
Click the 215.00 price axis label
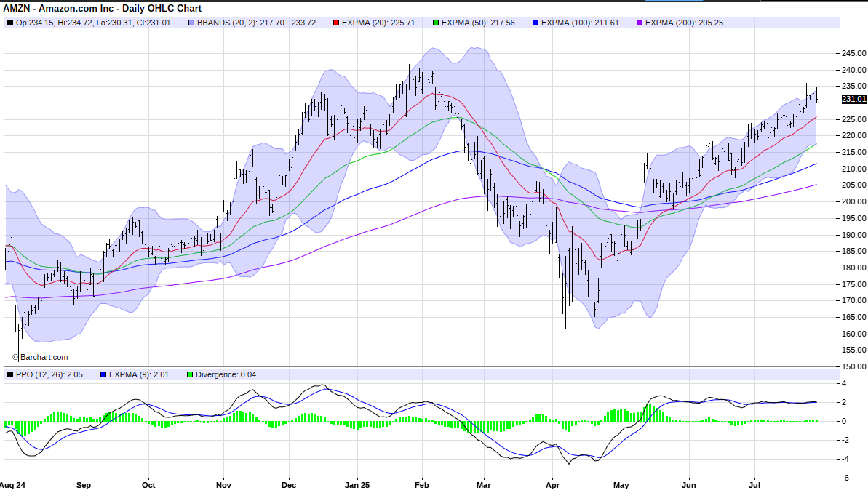(853, 152)
